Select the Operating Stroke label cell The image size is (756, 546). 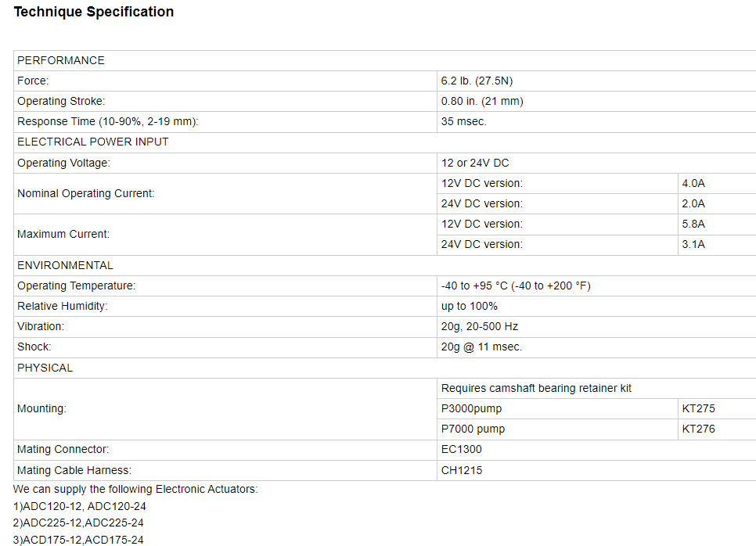click(225, 101)
